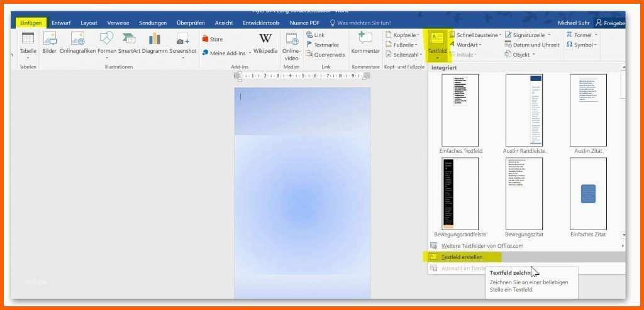Open Schnellbausteine dropdown
The height and width of the screenshot is (310, 644).
pyautogui.click(x=475, y=35)
